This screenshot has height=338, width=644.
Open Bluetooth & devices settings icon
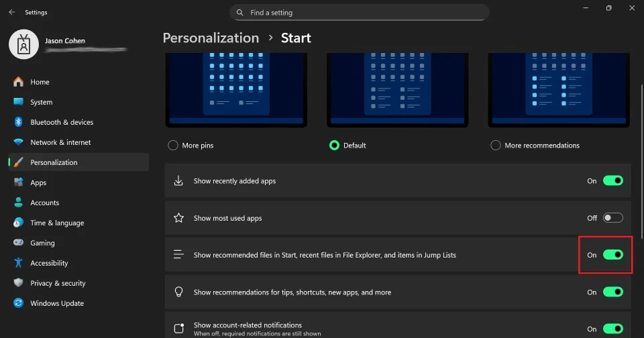(x=18, y=122)
